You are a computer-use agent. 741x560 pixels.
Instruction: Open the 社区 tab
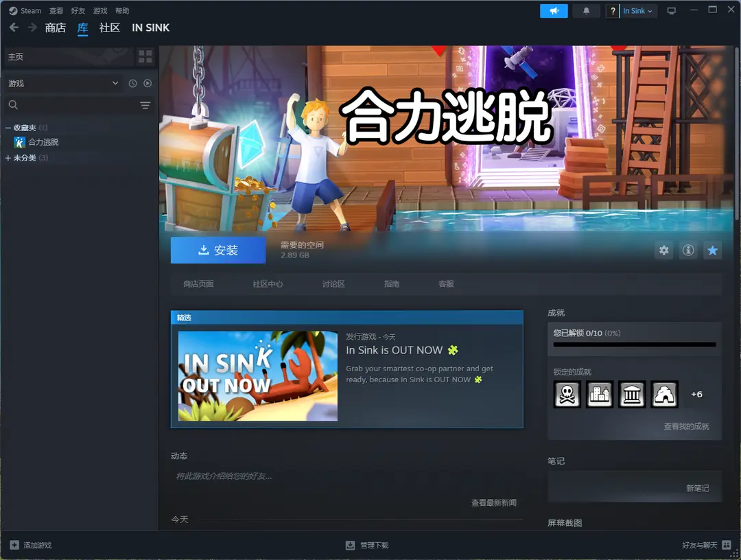point(110,28)
